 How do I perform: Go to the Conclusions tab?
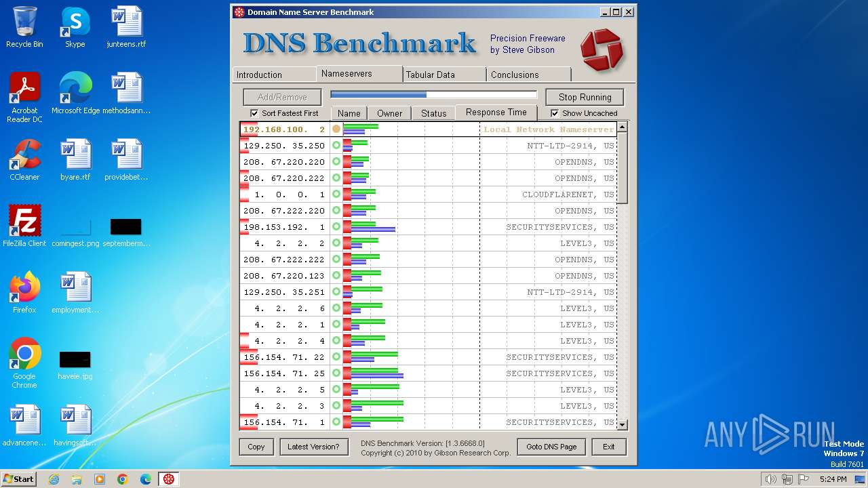tap(529, 75)
